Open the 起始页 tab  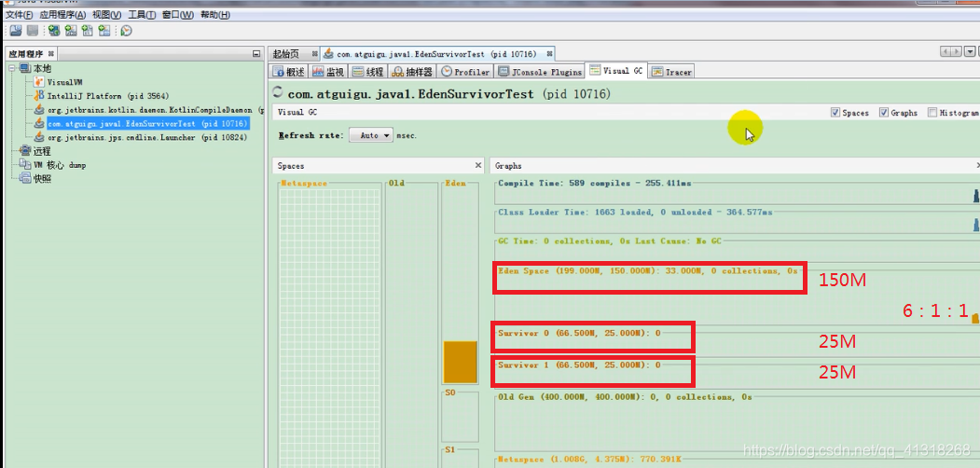click(286, 54)
